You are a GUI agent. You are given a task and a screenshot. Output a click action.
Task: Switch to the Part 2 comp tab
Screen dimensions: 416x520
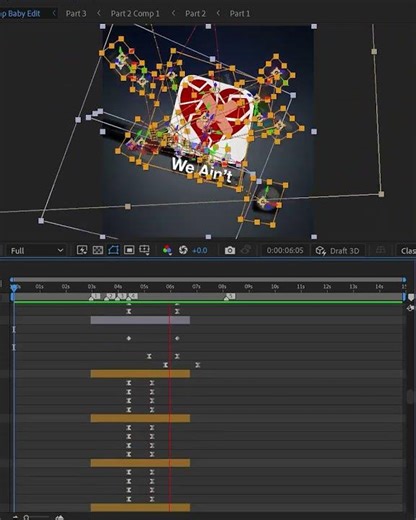point(195,14)
